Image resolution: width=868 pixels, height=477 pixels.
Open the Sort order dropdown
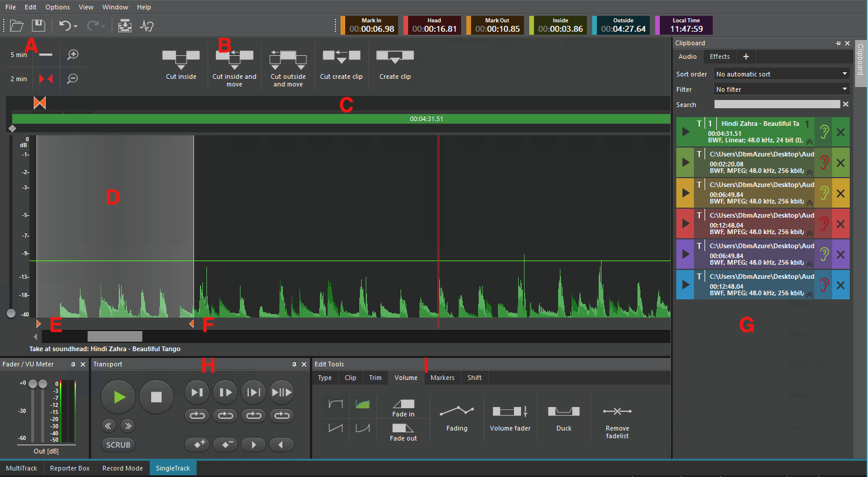[x=782, y=74]
